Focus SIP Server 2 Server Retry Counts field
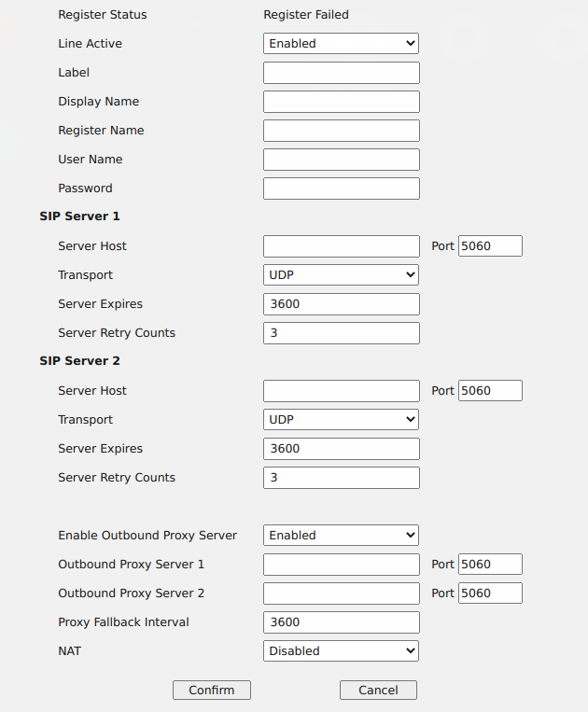The height and width of the screenshot is (712, 588). point(341,478)
